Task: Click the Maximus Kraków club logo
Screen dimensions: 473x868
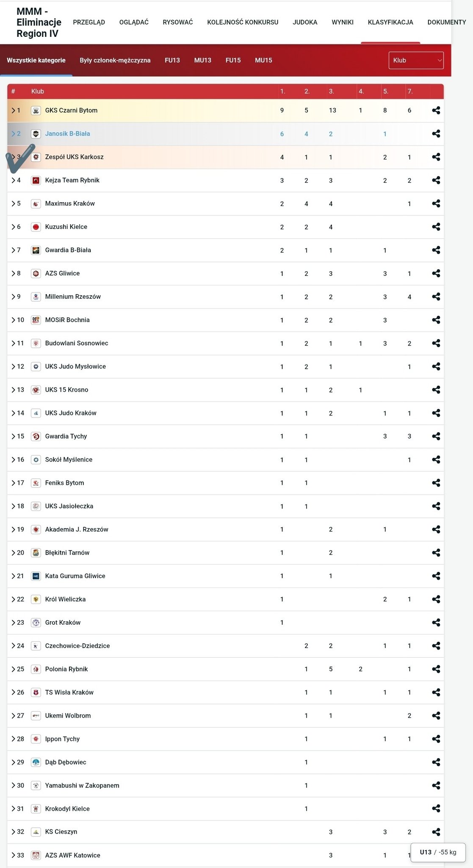Action: click(x=36, y=204)
